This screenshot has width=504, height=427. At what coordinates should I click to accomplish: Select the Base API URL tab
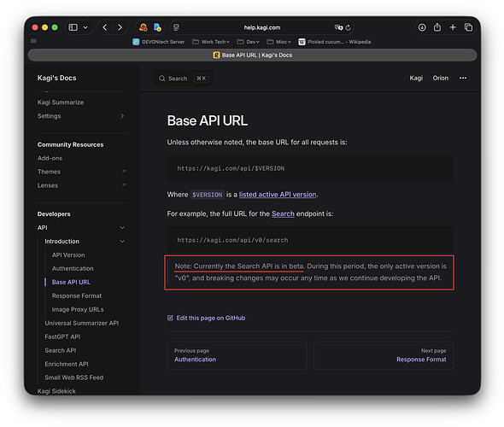point(252,55)
